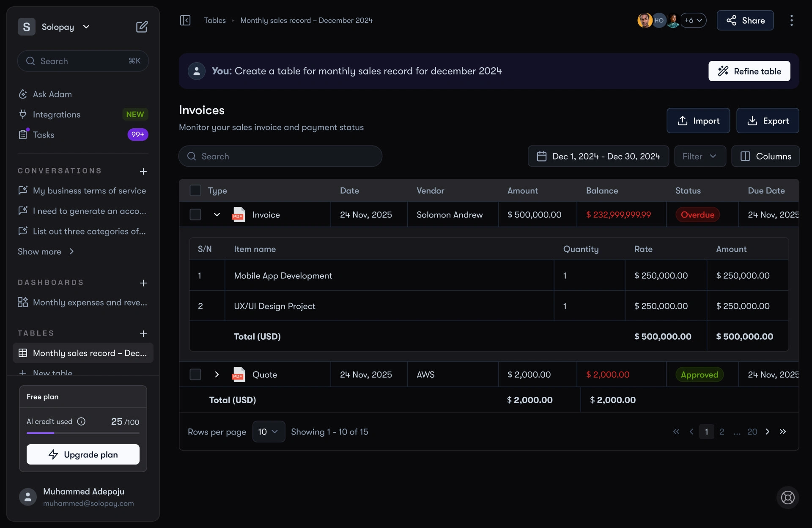The height and width of the screenshot is (528, 812).
Task: Open Ask Adam in sidebar
Action: tap(52, 94)
